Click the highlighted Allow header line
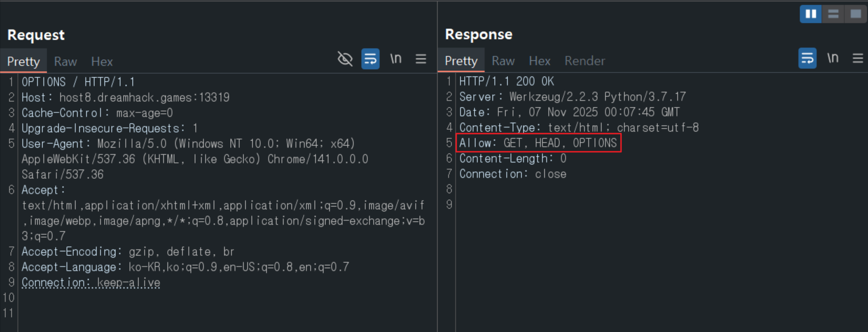 (x=538, y=143)
